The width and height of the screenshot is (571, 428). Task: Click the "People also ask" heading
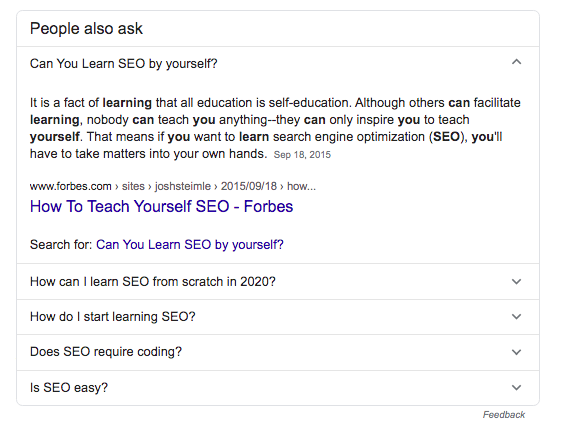coord(86,28)
